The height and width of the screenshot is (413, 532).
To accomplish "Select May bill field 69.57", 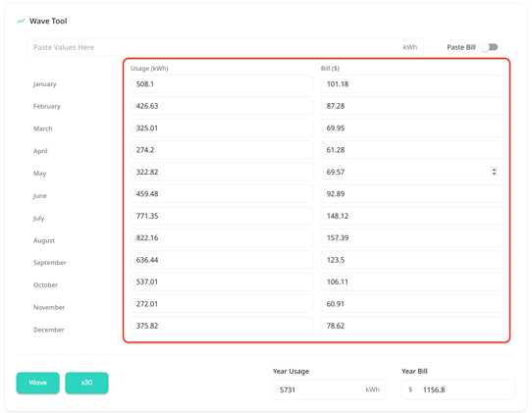I will pos(412,172).
